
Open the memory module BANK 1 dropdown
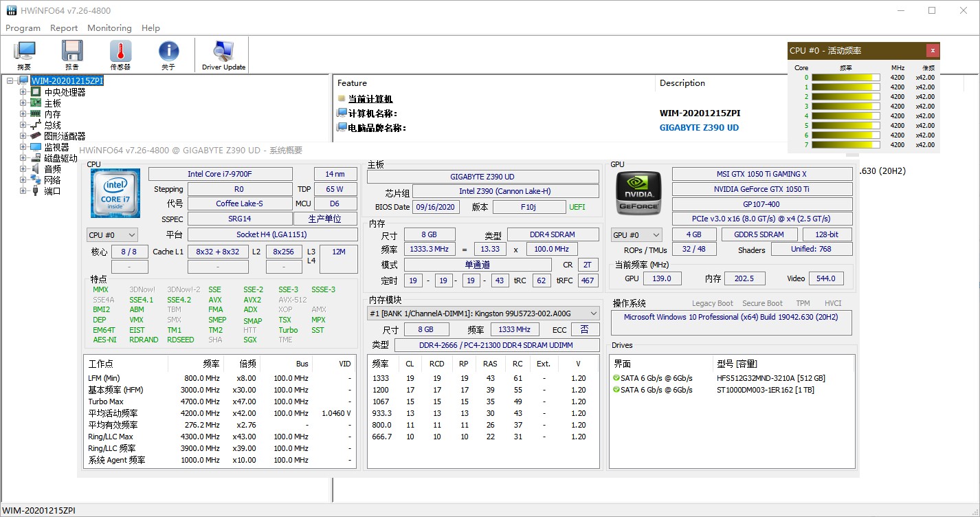(x=483, y=313)
